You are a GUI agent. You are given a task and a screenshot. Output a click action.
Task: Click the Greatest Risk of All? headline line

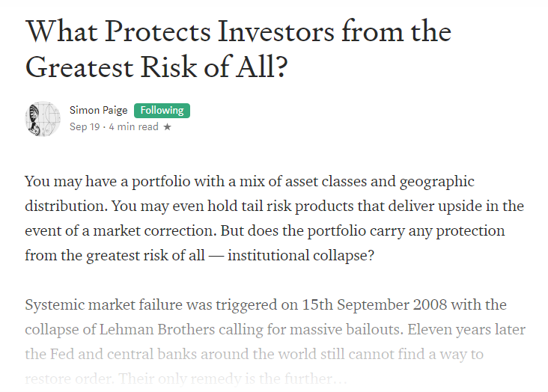156,67
